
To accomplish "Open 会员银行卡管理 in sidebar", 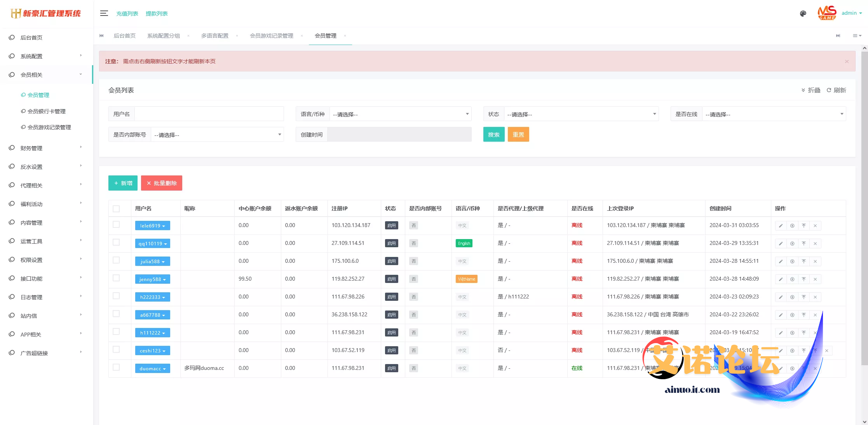I will (x=46, y=111).
